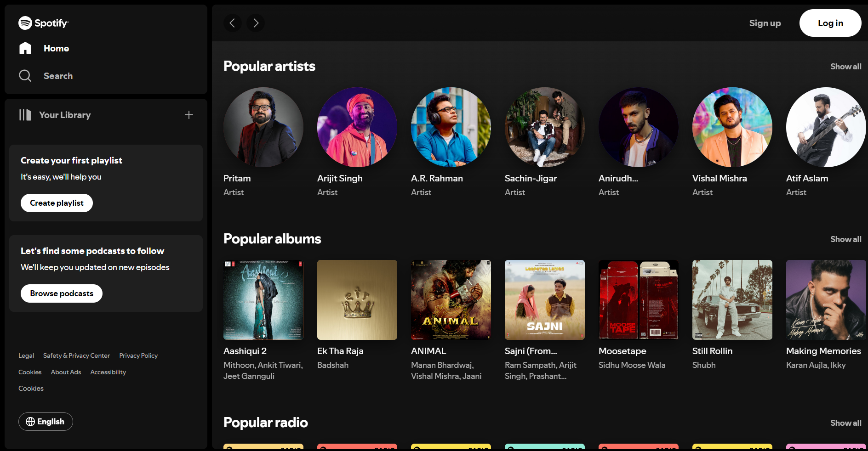Click Karan Aujla, Ikky artist text
868x451 pixels.
click(816, 365)
